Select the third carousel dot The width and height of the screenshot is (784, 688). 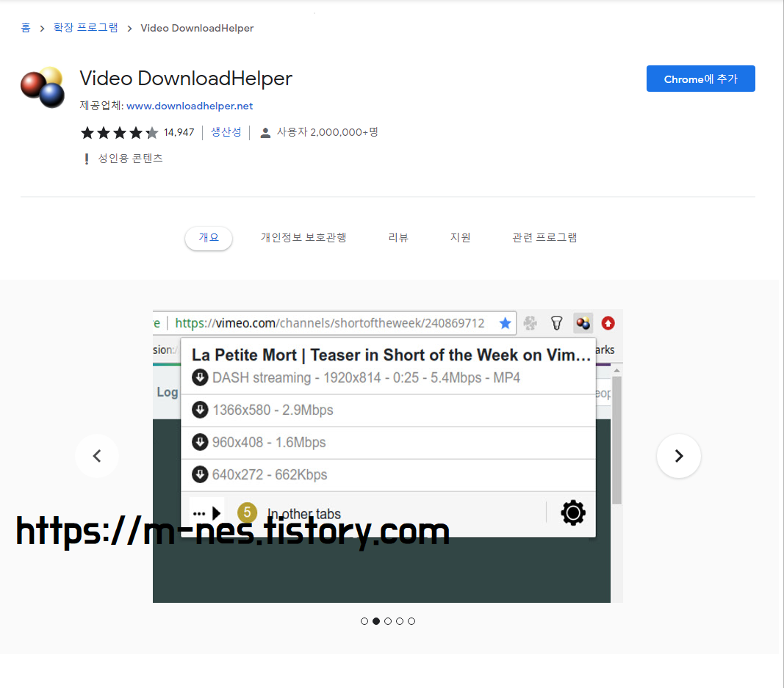[388, 621]
